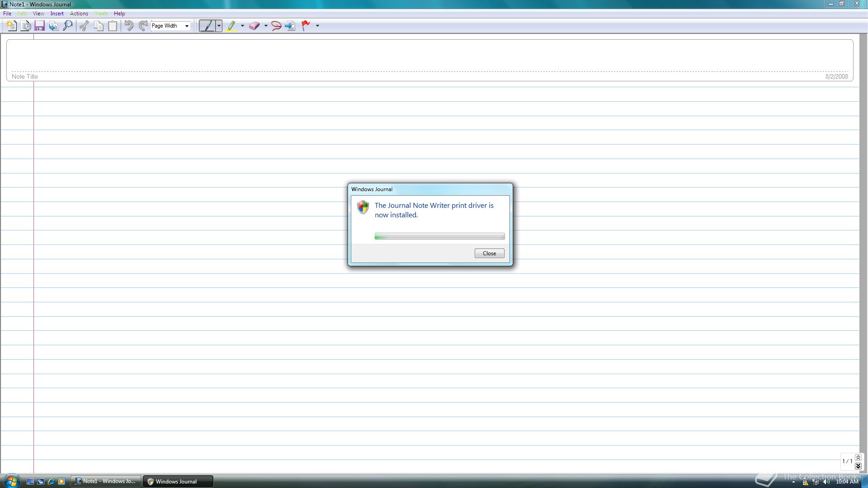Click the volume speaker tray icon

pos(826,482)
